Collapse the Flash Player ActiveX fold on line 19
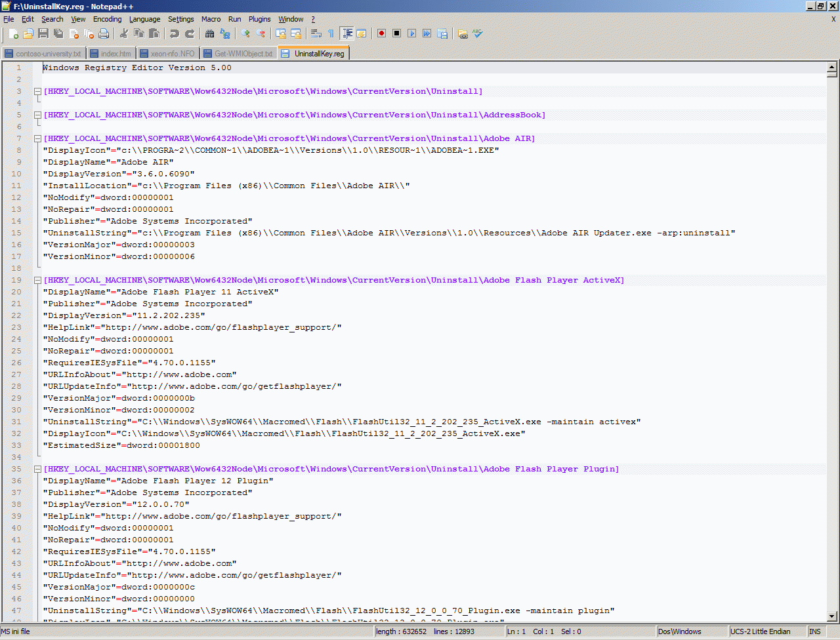 point(38,281)
